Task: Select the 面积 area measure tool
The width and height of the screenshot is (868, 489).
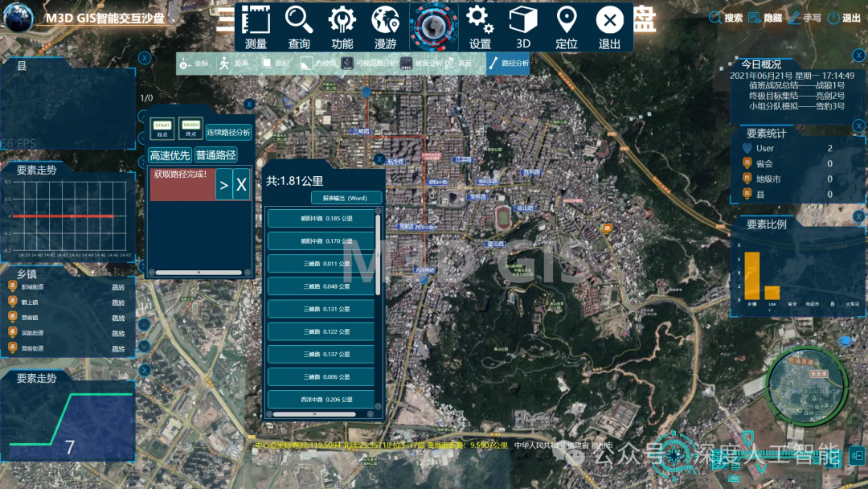Action: coord(276,64)
